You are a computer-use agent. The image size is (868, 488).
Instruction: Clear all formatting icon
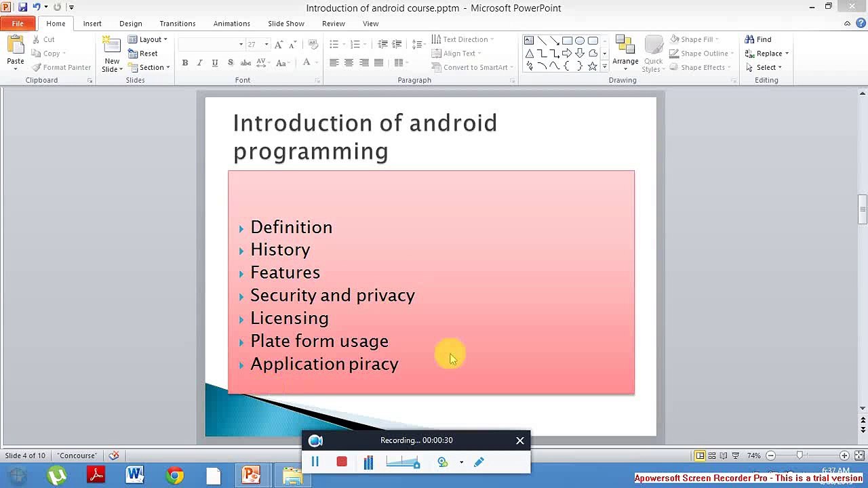click(x=313, y=45)
